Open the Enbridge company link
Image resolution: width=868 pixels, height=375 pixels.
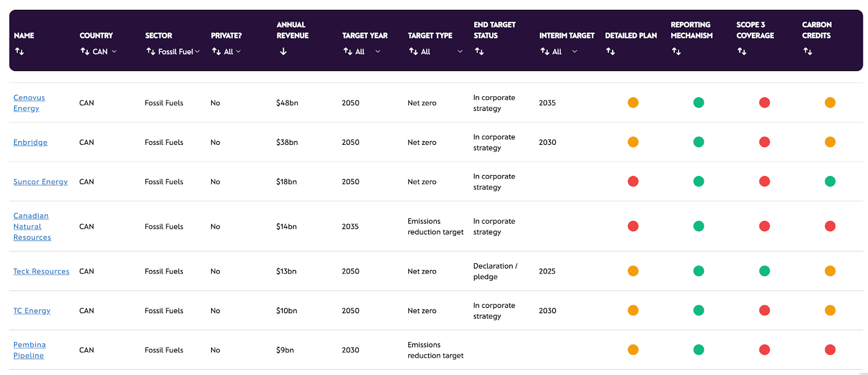[x=30, y=142]
